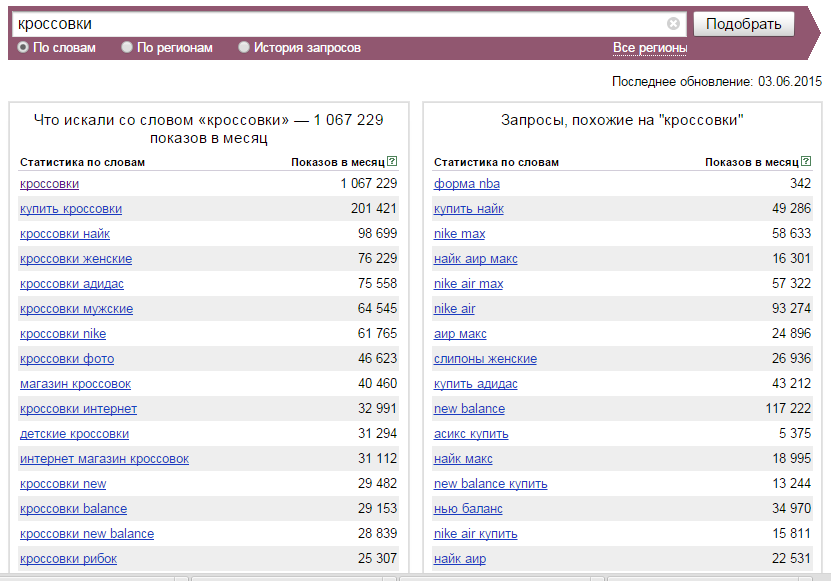Open the 'кроссовки женские' link
The image size is (831, 581).
pos(76,259)
